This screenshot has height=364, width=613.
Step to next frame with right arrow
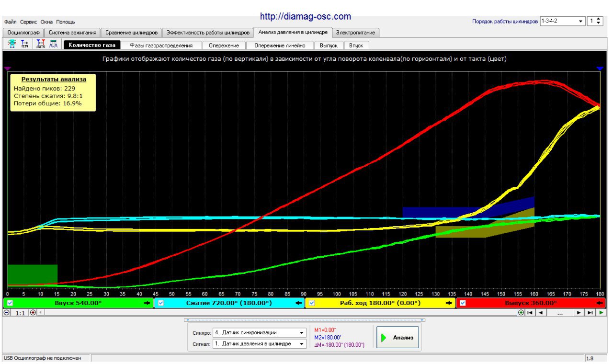[x=579, y=312]
